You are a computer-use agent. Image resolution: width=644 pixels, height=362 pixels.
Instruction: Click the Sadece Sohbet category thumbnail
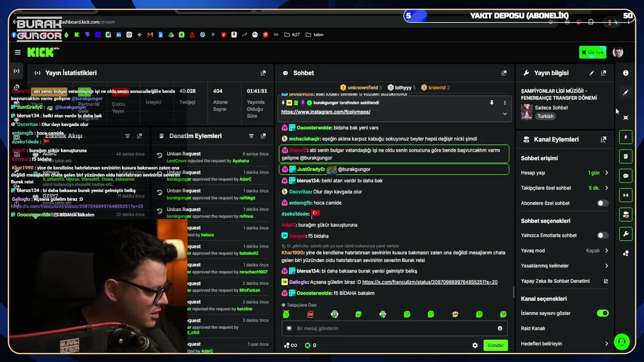(x=527, y=112)
